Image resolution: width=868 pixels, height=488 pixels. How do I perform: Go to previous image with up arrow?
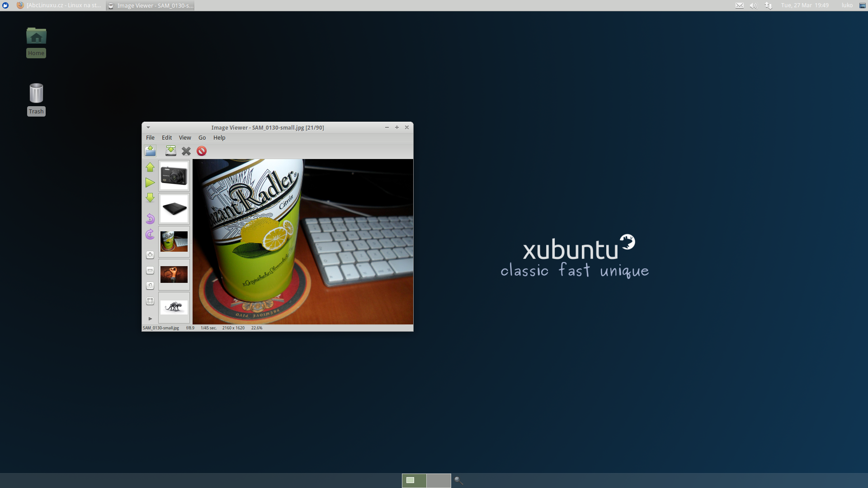[x=150, y=167]
